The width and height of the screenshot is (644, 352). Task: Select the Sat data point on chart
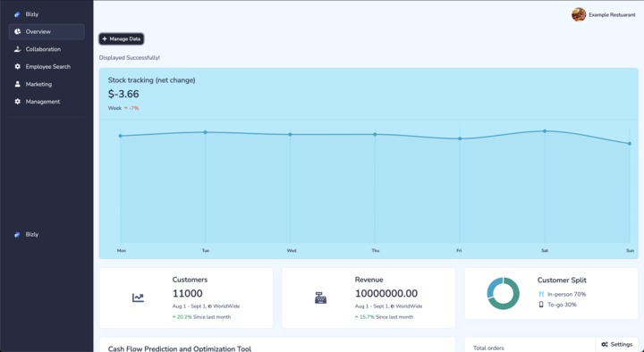(x=545, y=131)
